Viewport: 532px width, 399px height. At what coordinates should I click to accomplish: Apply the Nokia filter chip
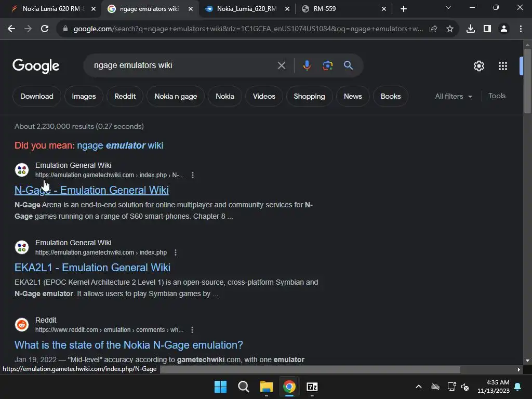(225, 96)
